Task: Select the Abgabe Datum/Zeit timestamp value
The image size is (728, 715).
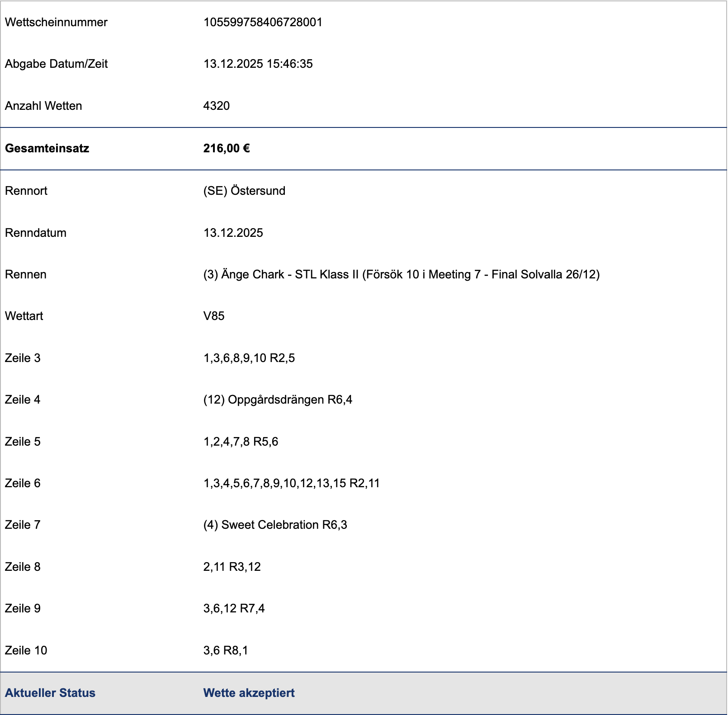Action: pos(258,64)
